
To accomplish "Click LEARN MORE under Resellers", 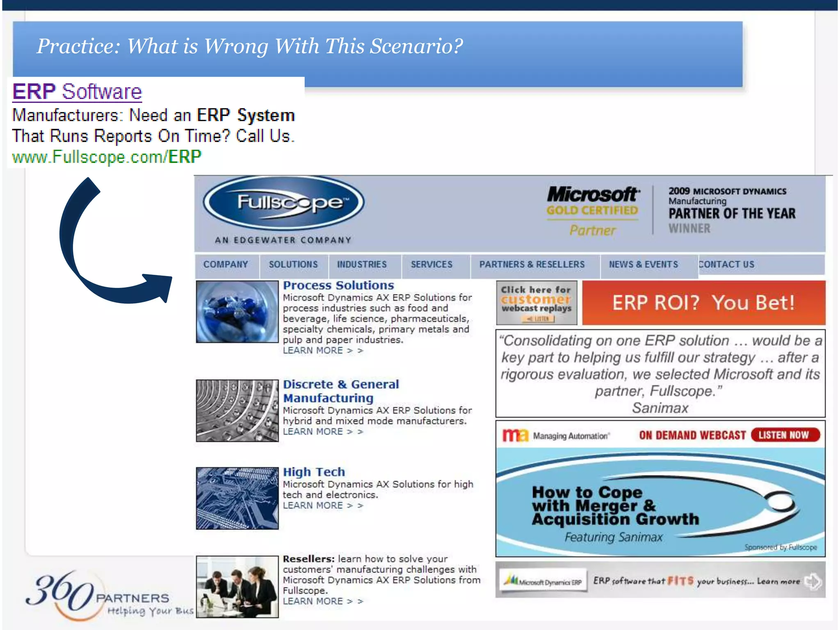I will [x=323, y=601].
